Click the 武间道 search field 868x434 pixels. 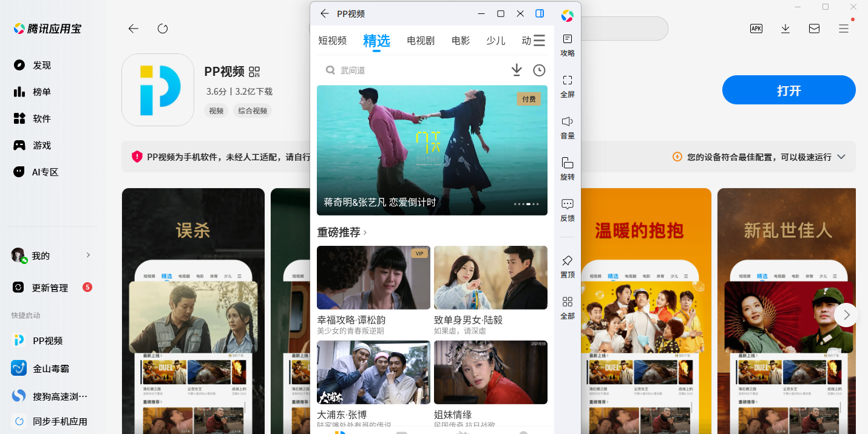coord(413,70)
